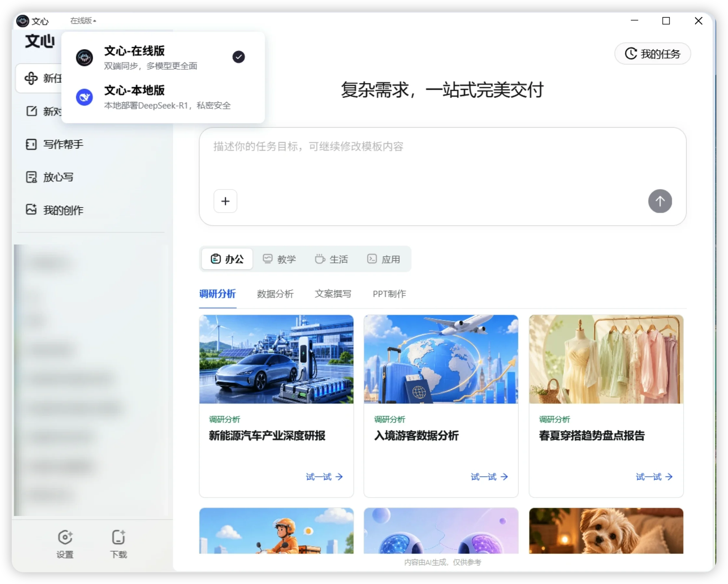
Task: Minimize the 文心 window
Action: pyautogui.click(x=634, y=21)
